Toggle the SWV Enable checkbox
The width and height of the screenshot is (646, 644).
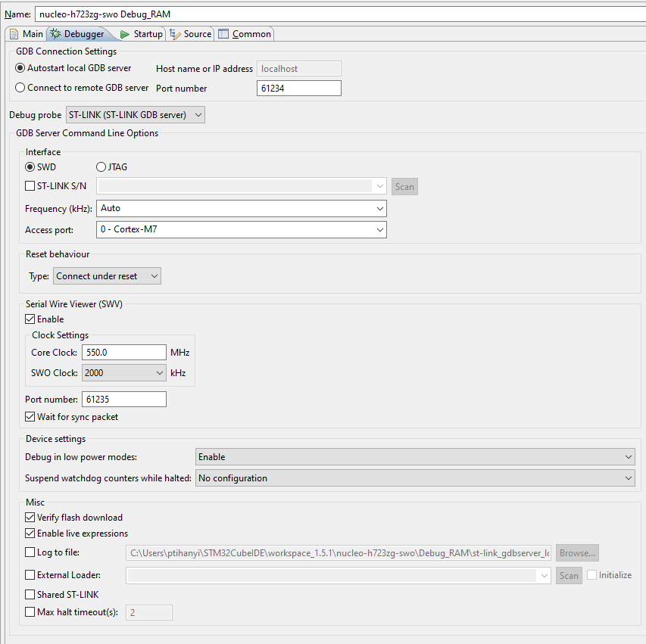point(30,319)
